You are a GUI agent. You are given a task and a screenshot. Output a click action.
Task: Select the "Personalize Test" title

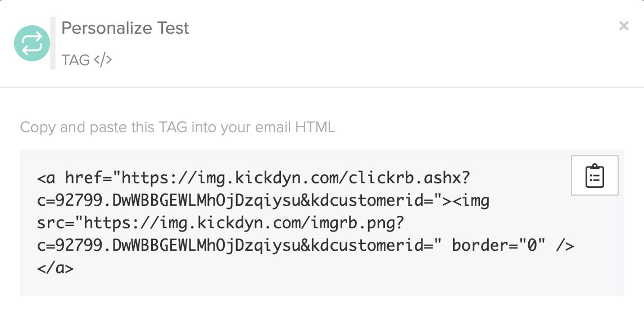[x=125, y=28]
